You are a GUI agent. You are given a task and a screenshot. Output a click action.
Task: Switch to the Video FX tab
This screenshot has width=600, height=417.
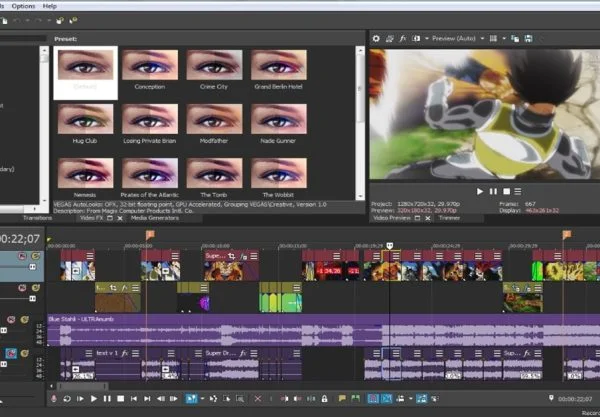coord(92,218)
